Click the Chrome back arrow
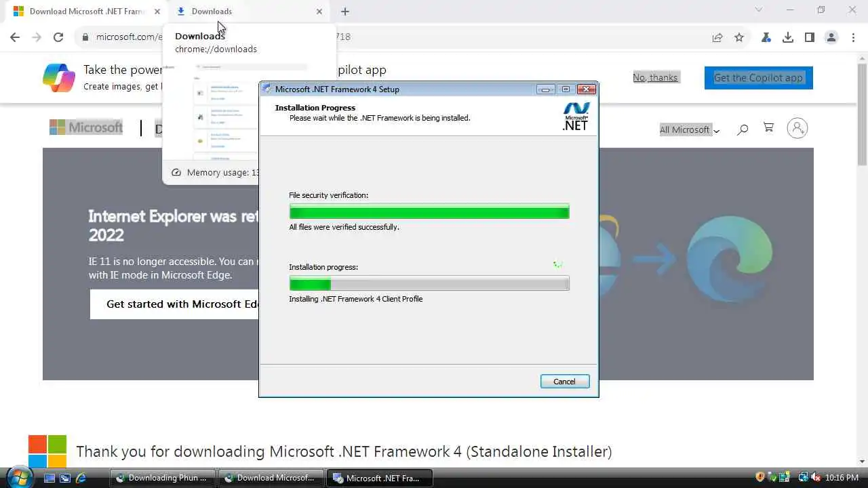The image size is (868, 488). pyautogui.click(x=15, y=37)
